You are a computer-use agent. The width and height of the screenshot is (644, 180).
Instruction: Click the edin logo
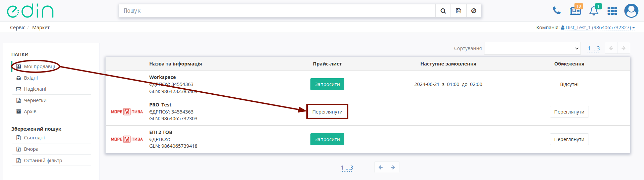pos(30,11)
